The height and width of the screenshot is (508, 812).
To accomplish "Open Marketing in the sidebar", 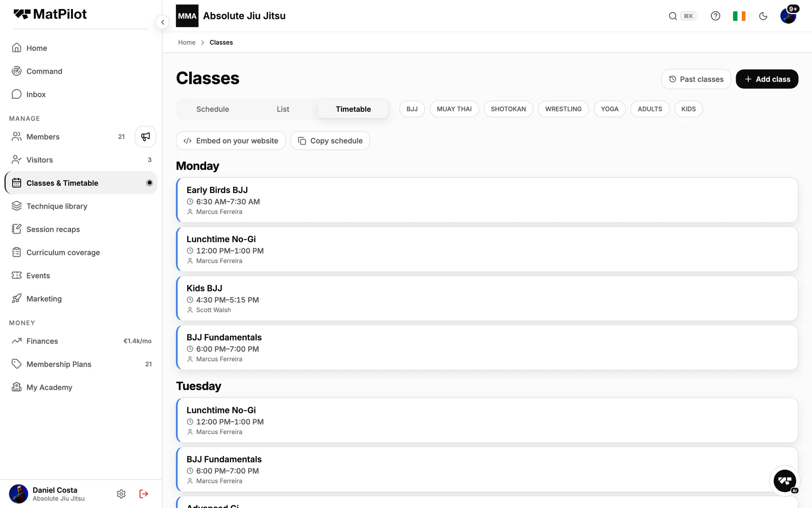I will tap(81, 299).
